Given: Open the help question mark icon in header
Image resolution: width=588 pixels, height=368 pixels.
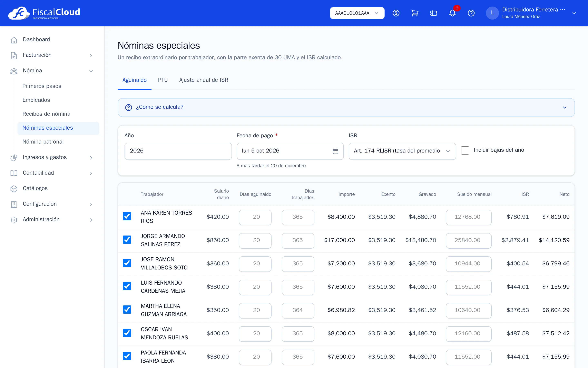Looking at the screenshot, I should coord(471,13).
